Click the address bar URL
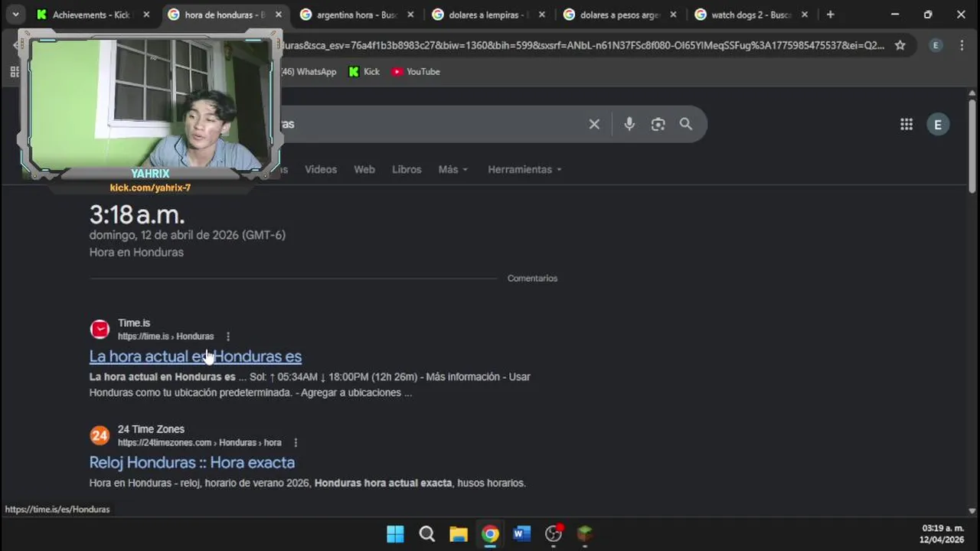This screenshot has width=980, height=551. click(x=582, y=45)
